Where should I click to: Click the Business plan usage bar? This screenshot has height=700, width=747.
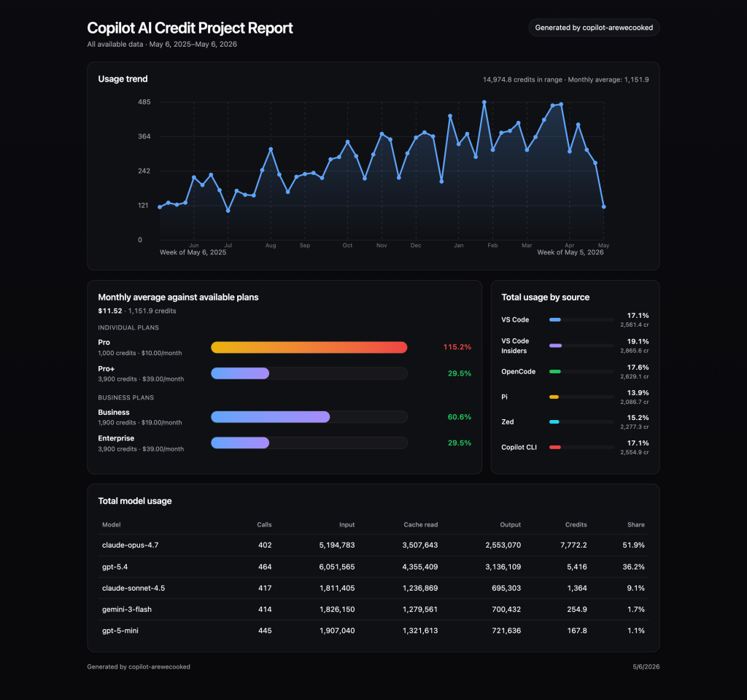(309, 417)
